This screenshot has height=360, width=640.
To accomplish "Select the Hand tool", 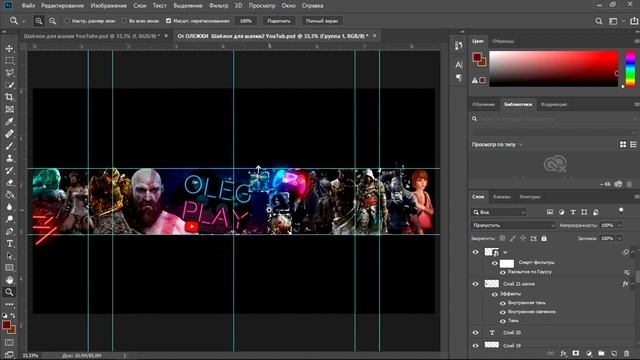I will 9,280.
